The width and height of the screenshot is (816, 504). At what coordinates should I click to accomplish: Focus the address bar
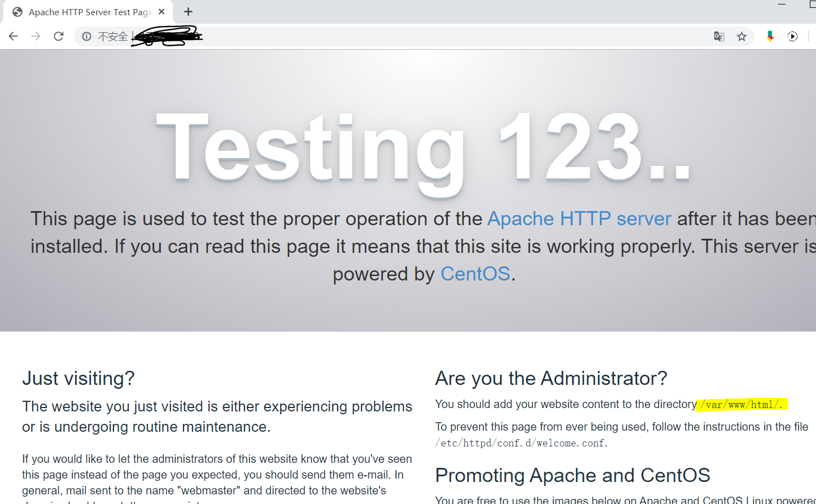pos(414,37)
